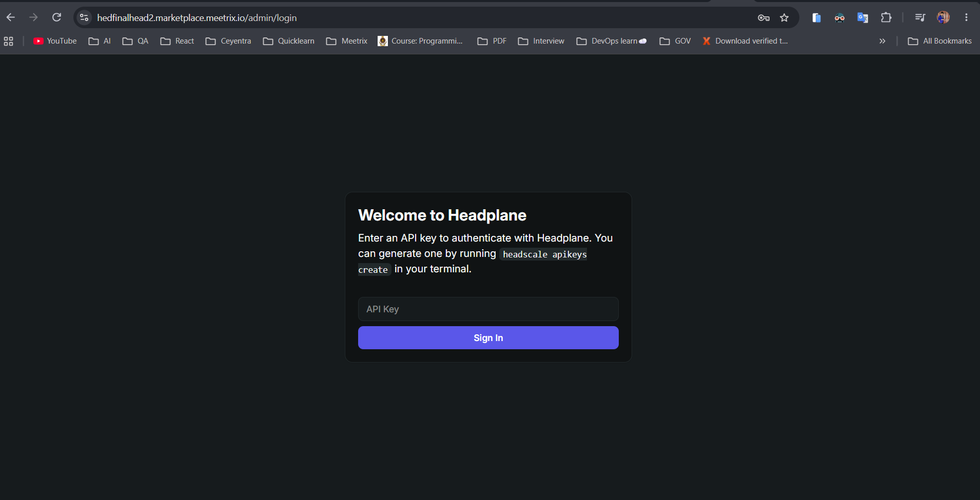980x500 pixels.
Task: Open the Quicklearn bookmarks folder
Action: (288, 41)
